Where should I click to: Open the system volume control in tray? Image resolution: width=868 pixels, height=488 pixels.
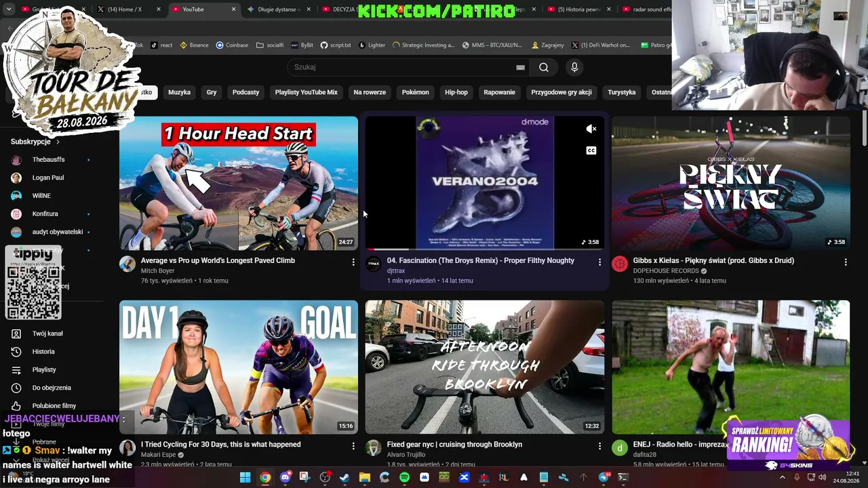[823, 477]
